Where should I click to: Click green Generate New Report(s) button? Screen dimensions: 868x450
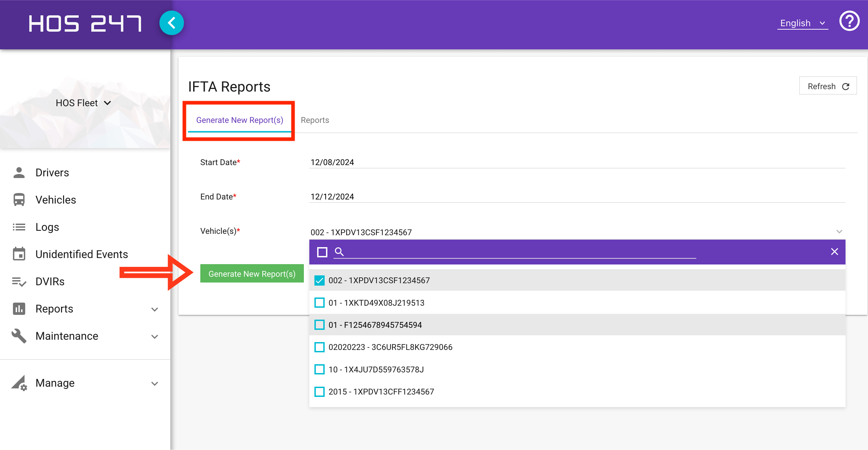pos(252,274)
